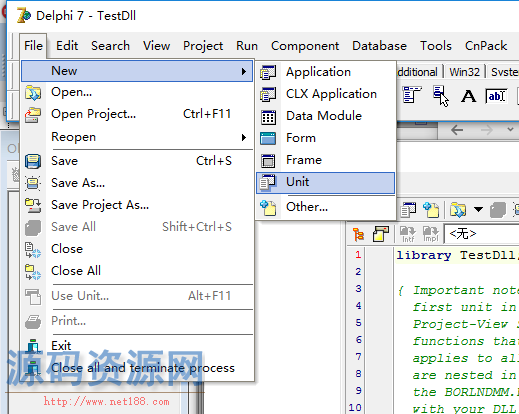Select the Edit 'ab' palette component

point(496,96)
